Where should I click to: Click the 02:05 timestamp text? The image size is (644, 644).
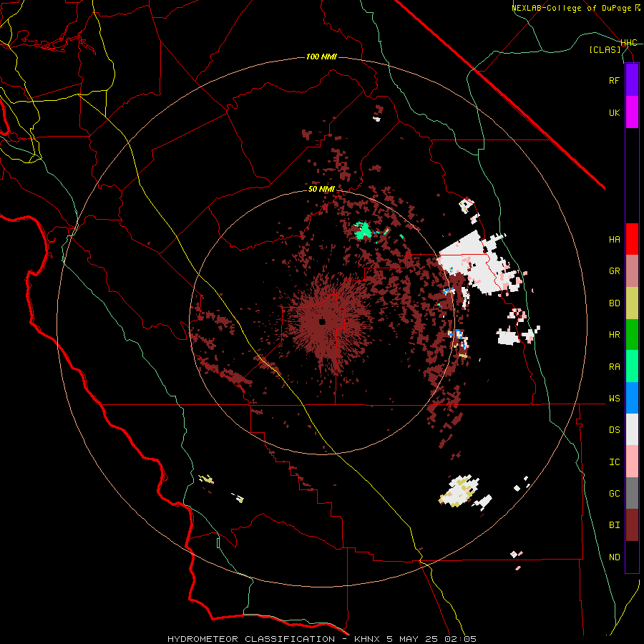click(x=460, y=639)
